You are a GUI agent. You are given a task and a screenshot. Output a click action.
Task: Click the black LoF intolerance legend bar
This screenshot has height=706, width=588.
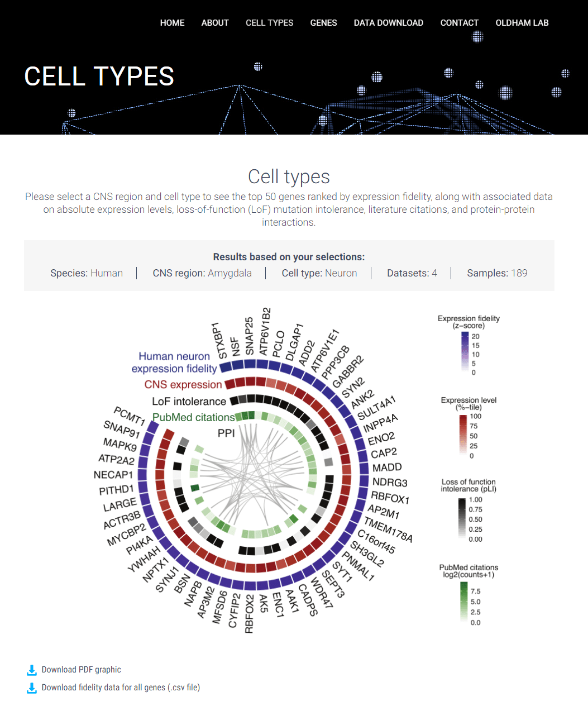462,519
